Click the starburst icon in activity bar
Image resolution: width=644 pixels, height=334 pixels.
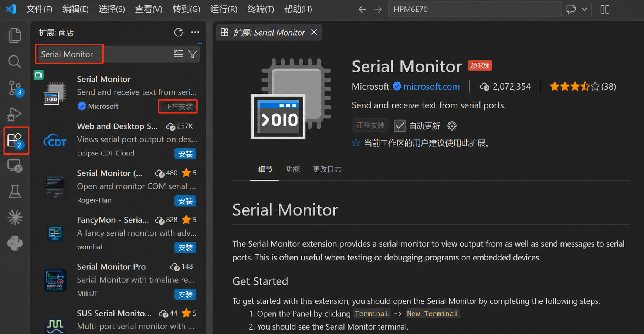pos(15,217)
